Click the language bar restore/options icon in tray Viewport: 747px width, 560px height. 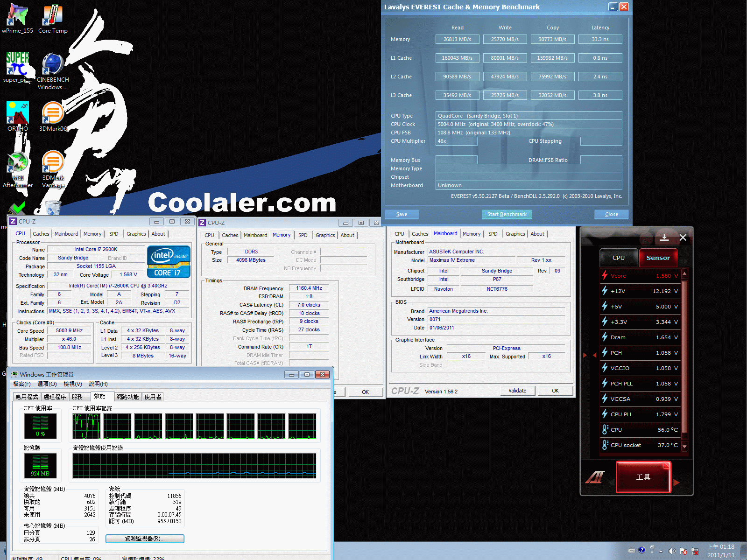(652, 547)
